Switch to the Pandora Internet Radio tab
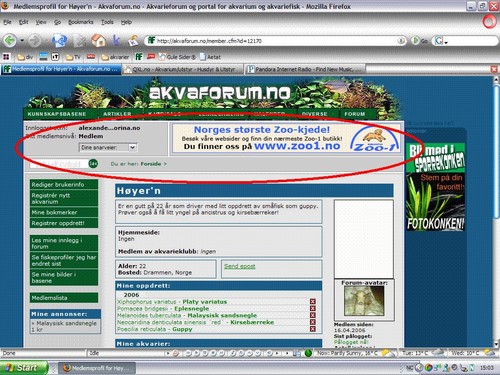This screenshot has width=500, height=375. 305,69
